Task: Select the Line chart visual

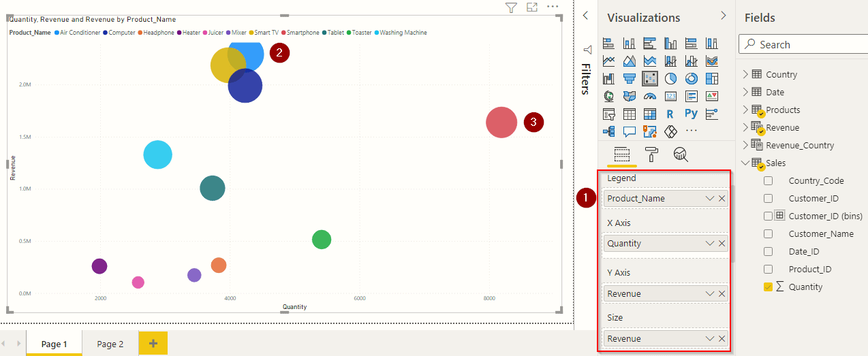Action: (x=609, y=61)
